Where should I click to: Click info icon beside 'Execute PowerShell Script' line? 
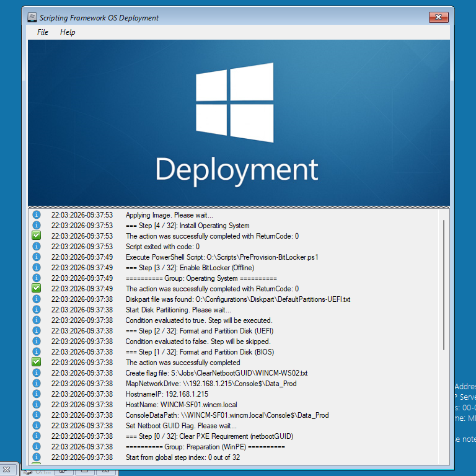pos(36,257)
